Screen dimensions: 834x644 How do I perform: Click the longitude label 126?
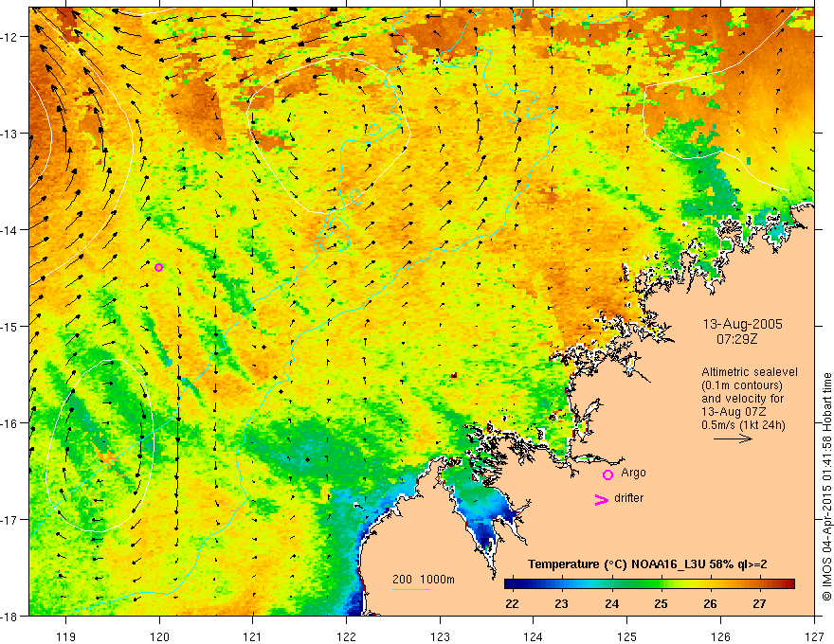(720, 637)
